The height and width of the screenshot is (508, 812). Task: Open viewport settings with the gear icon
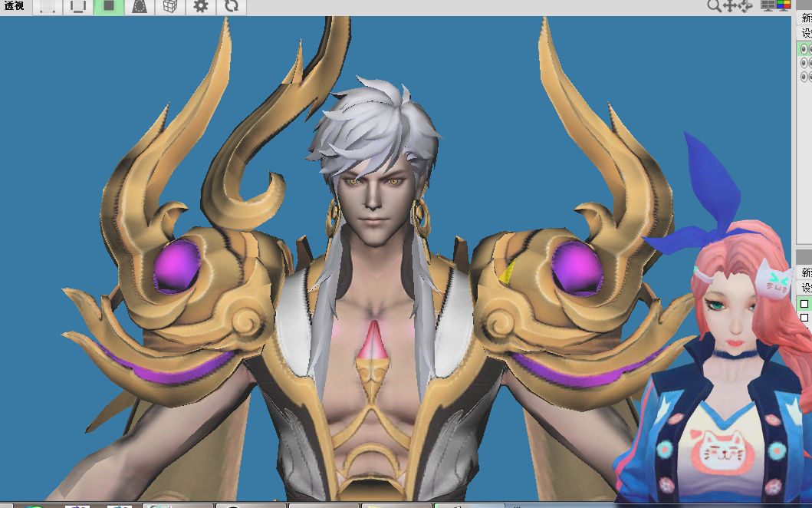(200, 7)
